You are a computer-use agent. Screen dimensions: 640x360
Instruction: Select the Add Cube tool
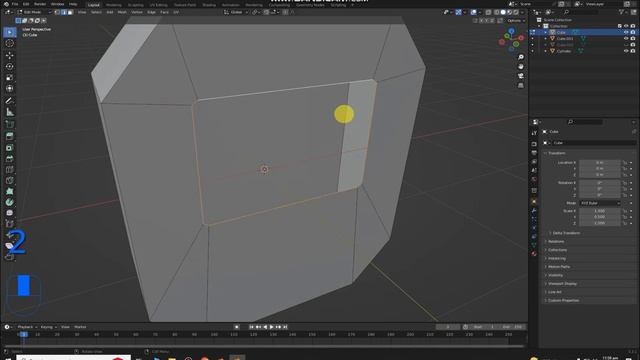(x=9, y=124)
